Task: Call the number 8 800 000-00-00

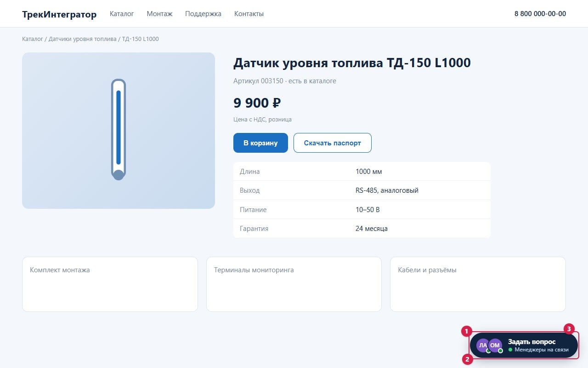Action: coord(540,14)
